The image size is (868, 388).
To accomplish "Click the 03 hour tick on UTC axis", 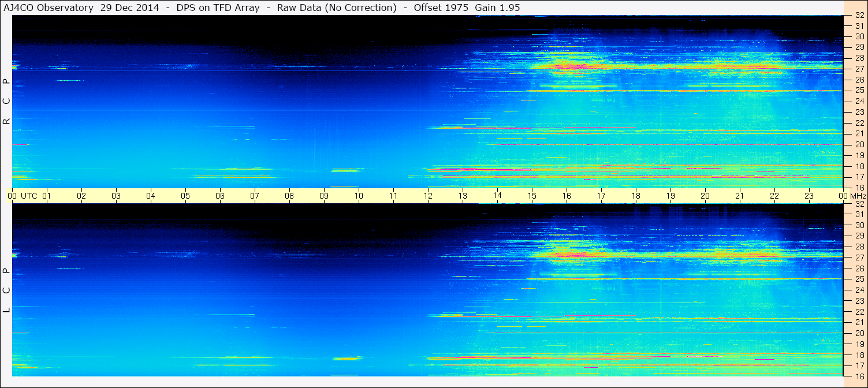I will click(x=116, y=196).
